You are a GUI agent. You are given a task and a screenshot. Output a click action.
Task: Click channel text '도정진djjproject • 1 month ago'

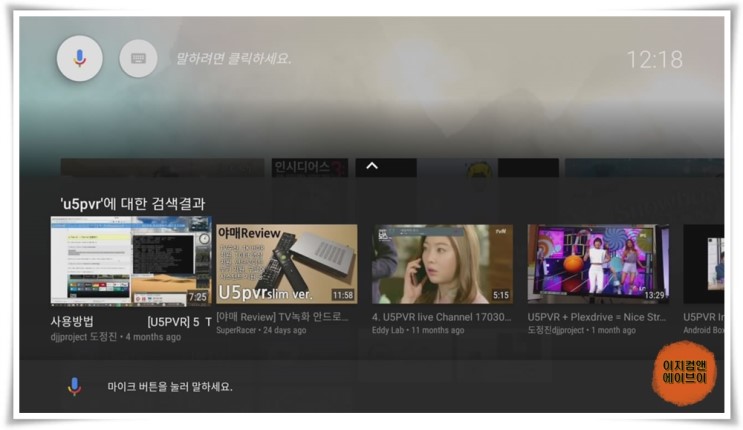581,330
